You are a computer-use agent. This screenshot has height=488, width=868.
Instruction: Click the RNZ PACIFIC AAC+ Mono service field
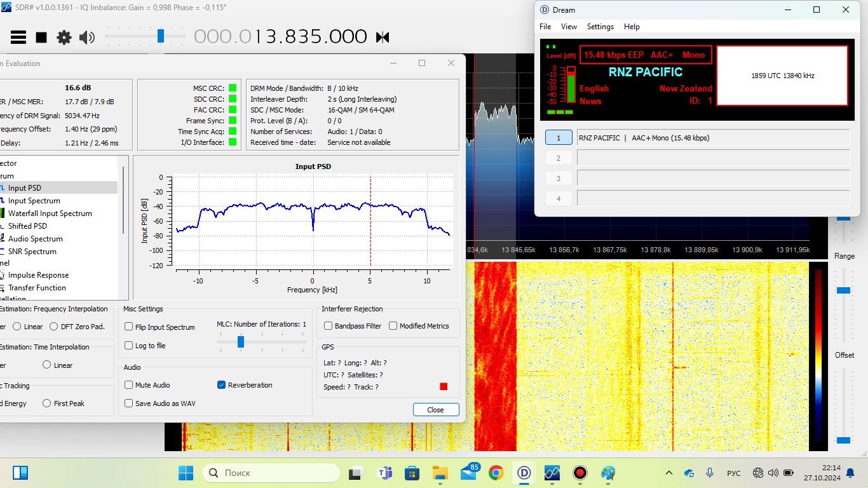(713, 138)
